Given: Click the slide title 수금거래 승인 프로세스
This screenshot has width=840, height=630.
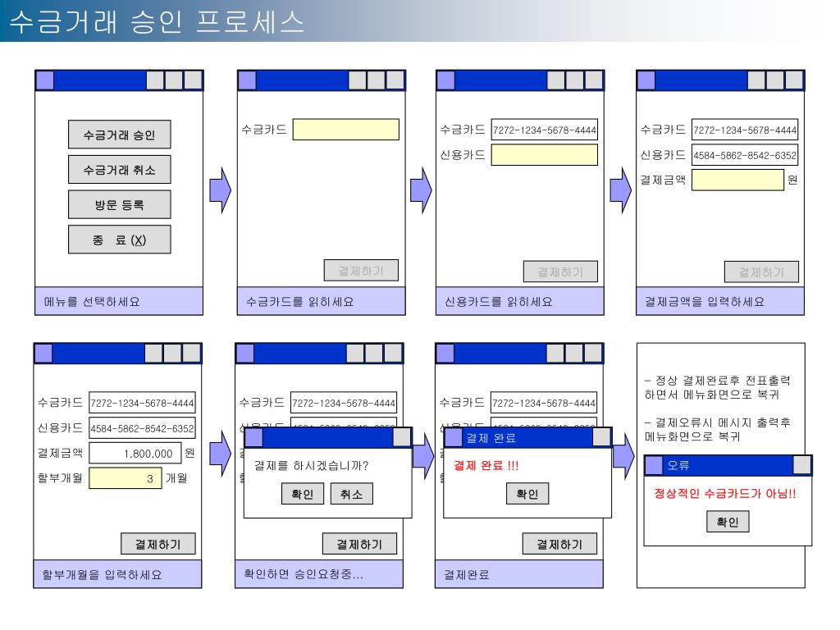Looking at the screenshot, I should pos(157,21).
